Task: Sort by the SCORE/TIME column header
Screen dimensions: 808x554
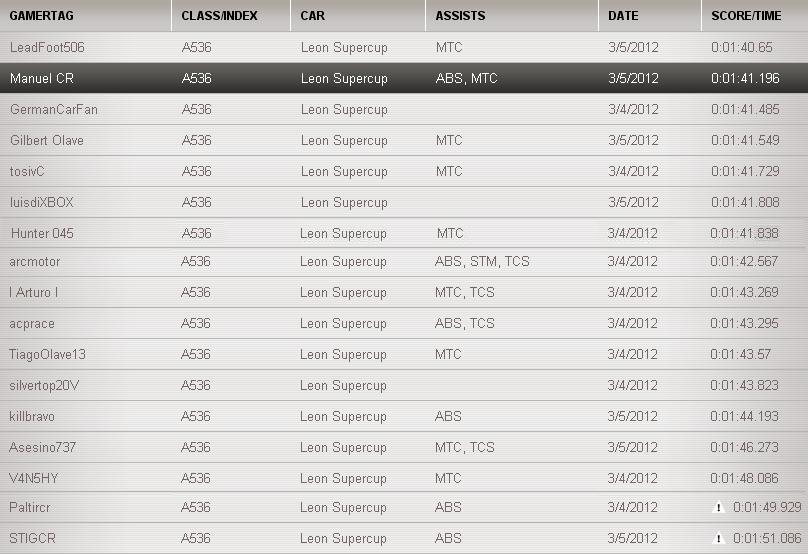Action: [x=746, y=16]
